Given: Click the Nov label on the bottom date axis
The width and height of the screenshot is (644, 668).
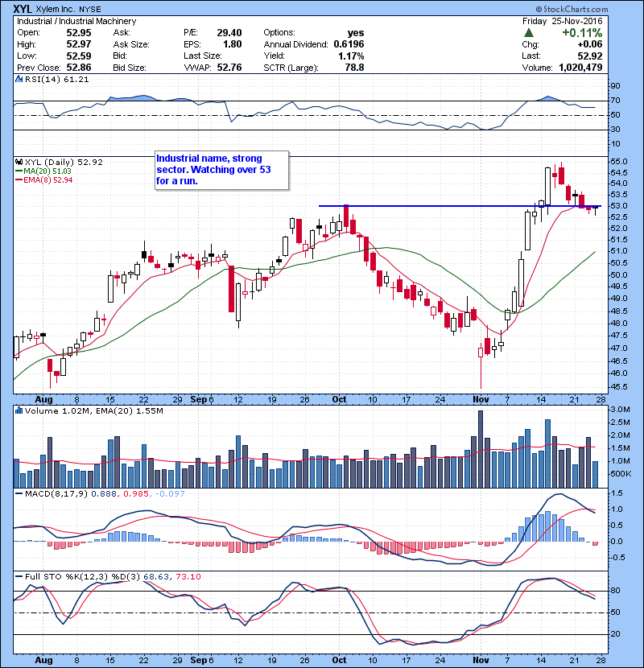Looking at the screenshot, I should pyautogui.click(x=481, y=660).
